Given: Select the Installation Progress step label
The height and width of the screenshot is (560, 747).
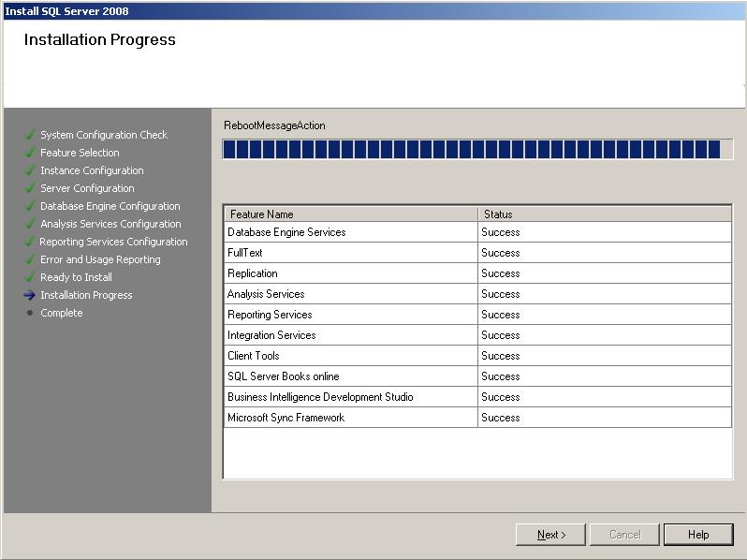Looking at the screenshot, I should point(86,295).
